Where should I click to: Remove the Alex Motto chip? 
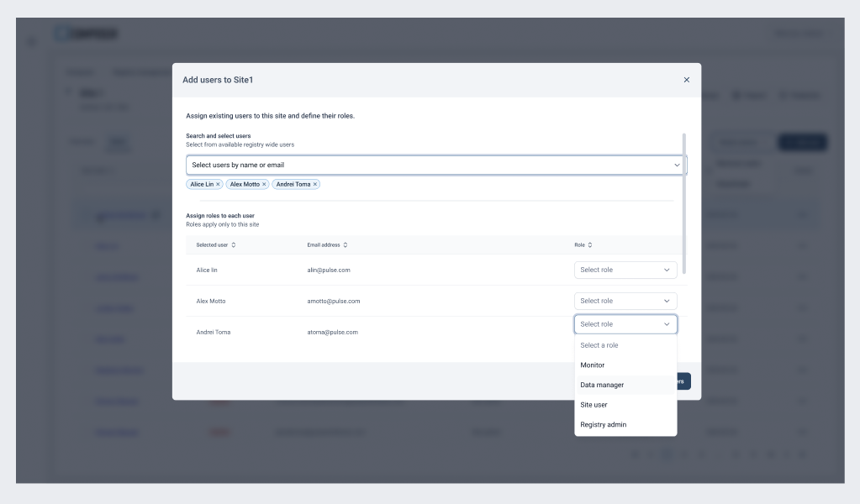(x=264, y=184)
